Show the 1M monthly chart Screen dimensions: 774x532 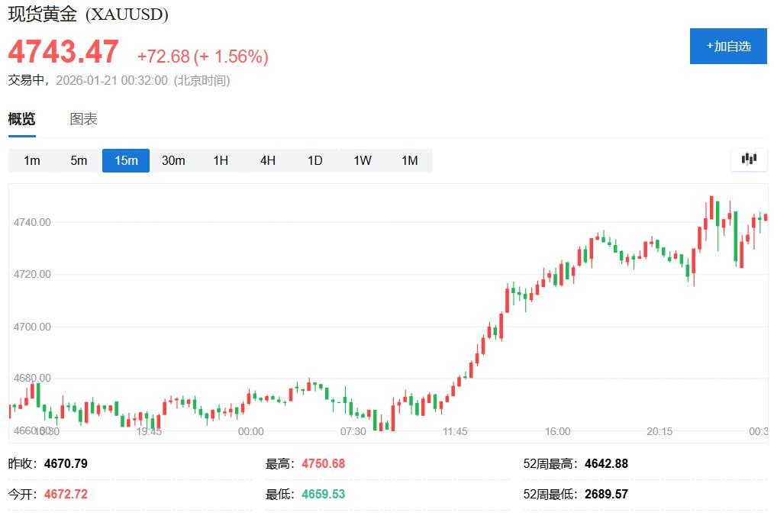(410, 160)
